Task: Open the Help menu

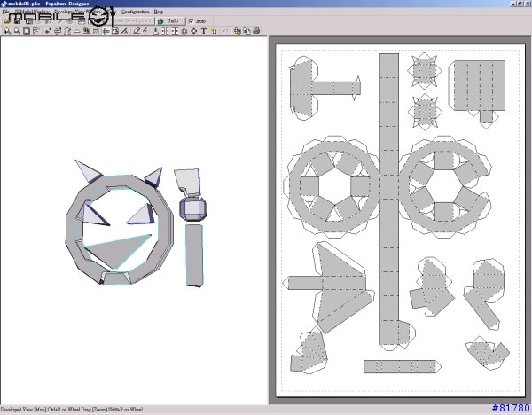Action: (x=159, y=12)
